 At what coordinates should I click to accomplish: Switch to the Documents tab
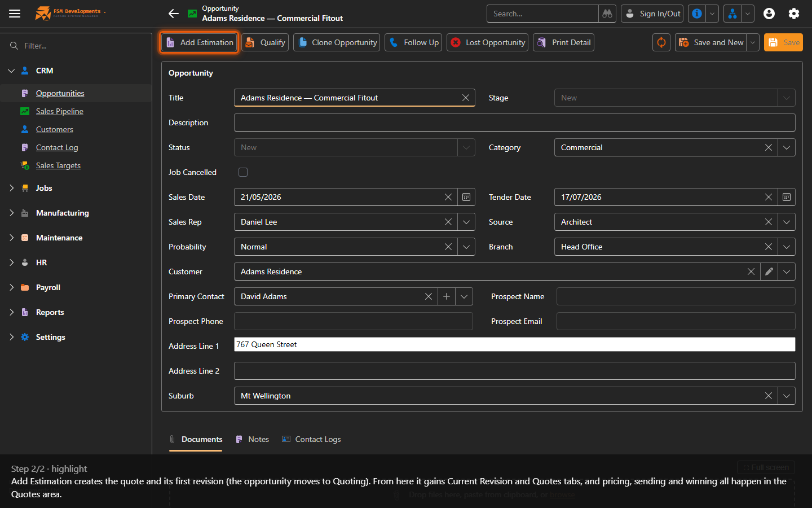coord(196,439)
